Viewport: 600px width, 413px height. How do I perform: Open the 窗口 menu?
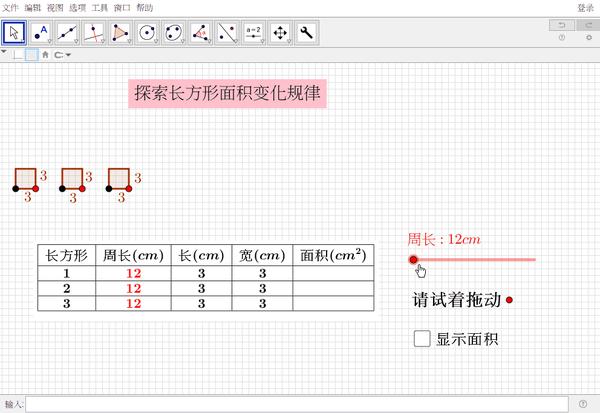point(122,8)
